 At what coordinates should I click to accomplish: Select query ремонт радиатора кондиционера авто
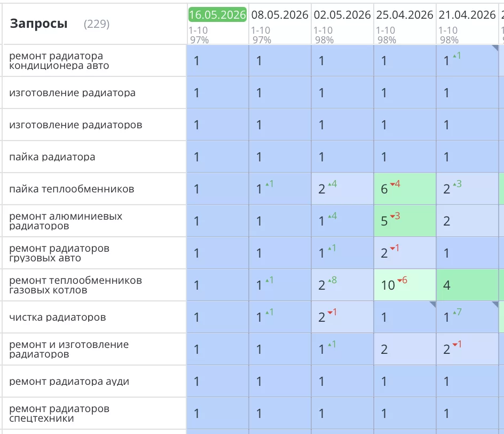pos(59,60)
